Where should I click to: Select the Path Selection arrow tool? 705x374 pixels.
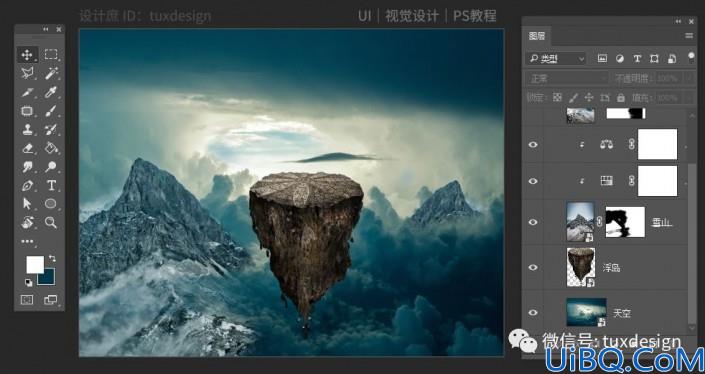tap(27, 204)
